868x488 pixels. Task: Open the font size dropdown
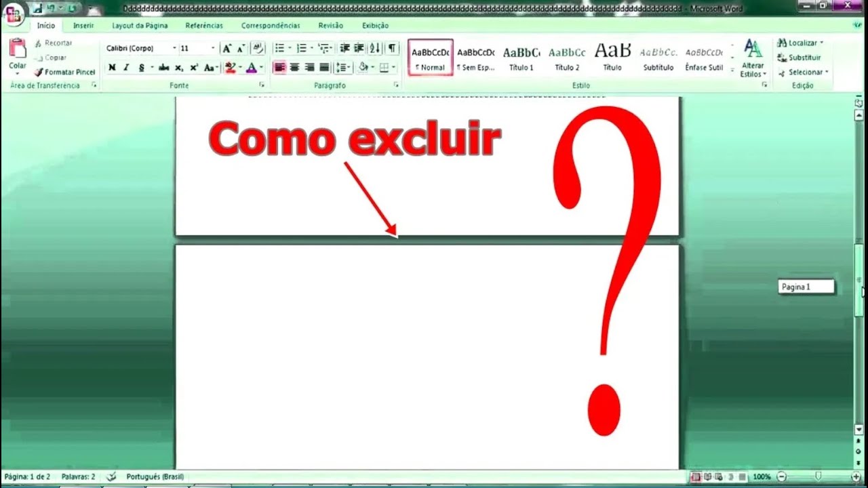coord(212,48)
